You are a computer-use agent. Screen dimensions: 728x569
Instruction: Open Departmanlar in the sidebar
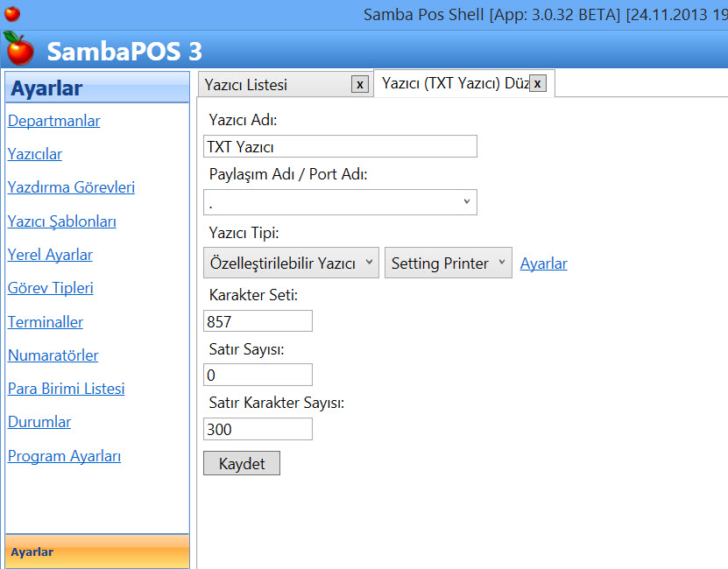tap(53, 121)
